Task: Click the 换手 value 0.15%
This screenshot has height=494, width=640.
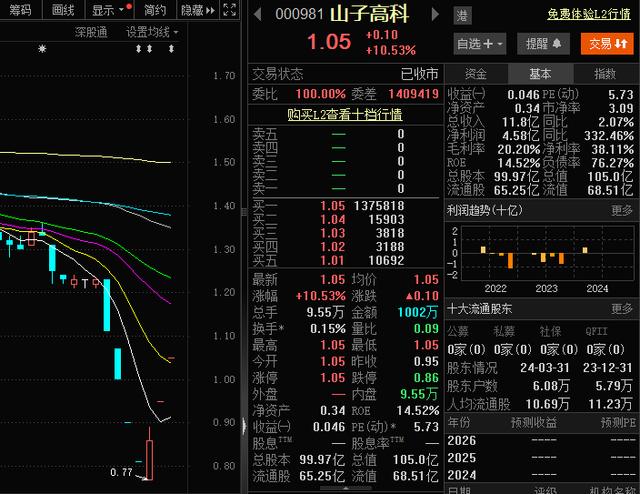Action: tap(328, 329)
